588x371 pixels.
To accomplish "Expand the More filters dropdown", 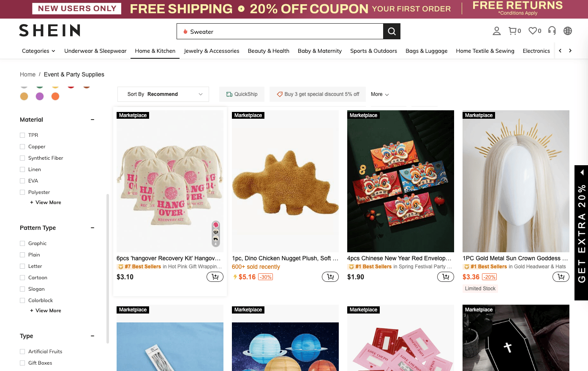I will 380,94.
